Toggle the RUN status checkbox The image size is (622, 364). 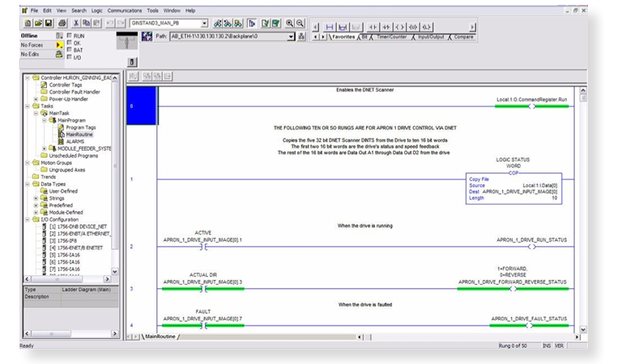70,36
